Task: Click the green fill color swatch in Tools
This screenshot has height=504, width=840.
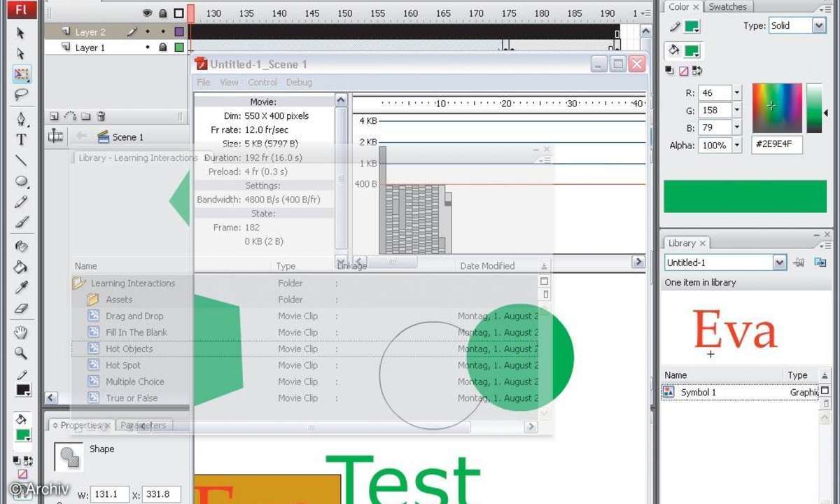Action: point(23,435)
